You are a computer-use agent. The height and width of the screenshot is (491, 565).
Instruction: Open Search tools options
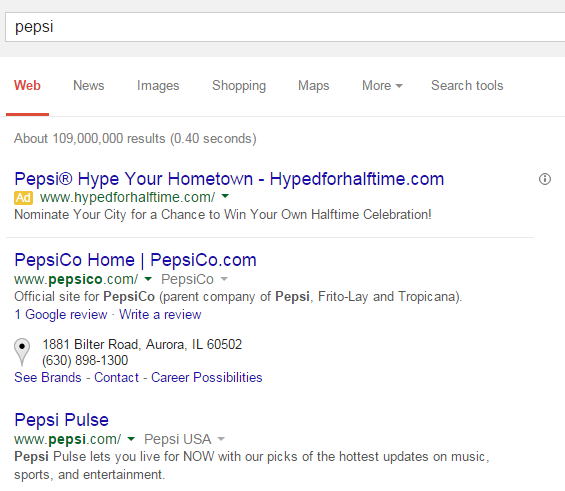coord(467,86)
